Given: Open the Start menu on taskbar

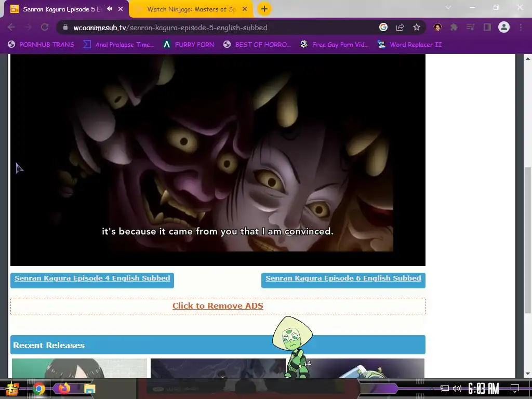Looking at the screenshot, I should pyautogui.click(x=13, y=389).
